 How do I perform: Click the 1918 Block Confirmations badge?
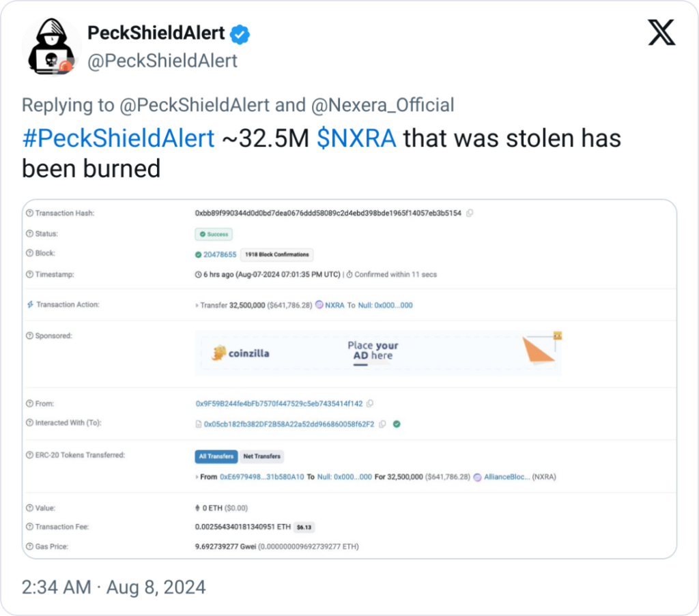pyautogui.click(x=276, y=254)
